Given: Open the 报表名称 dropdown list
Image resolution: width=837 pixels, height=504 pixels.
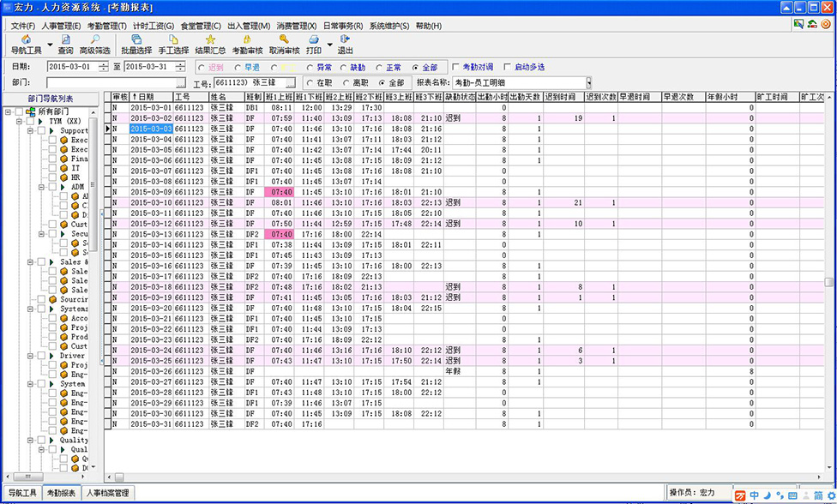Looking at the screenshot, I should coord(588,83).
